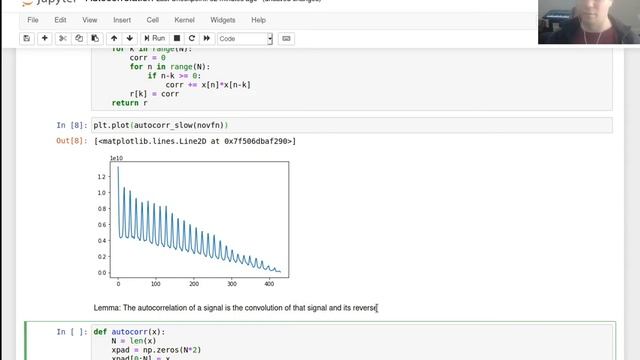Viewport: 640px width, 360px height.
Task: Open the Widgets menu
Action: tap(222, 20)
